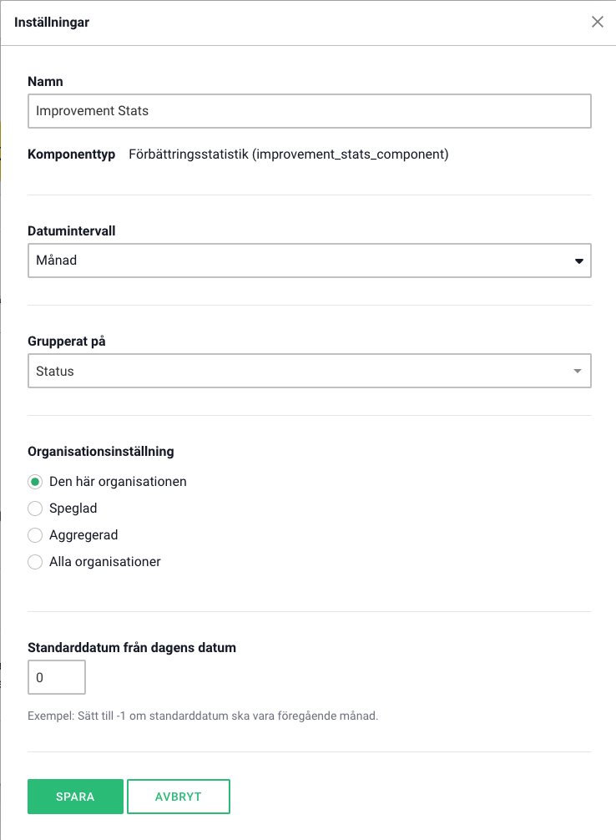This screenshot has width=616, height=840.
Task: Click the "Grupperat på" label
Action: point(67,341)
